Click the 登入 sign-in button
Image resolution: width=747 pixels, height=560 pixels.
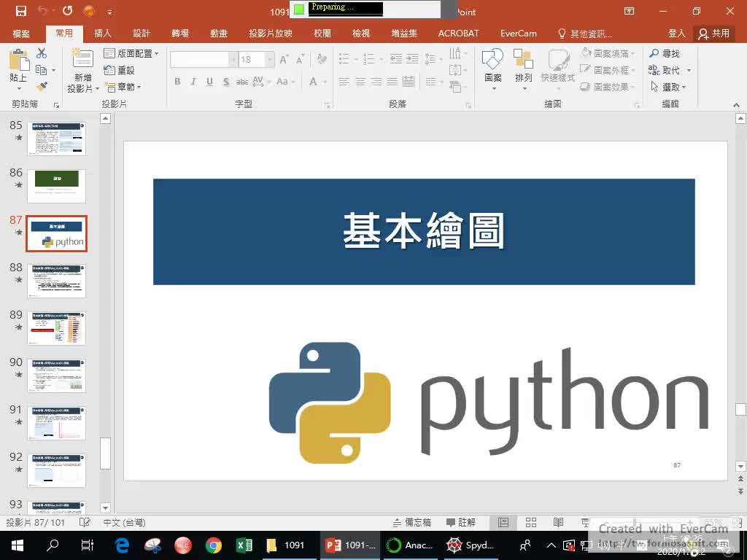pyautogui.click(x=676, y=34)
